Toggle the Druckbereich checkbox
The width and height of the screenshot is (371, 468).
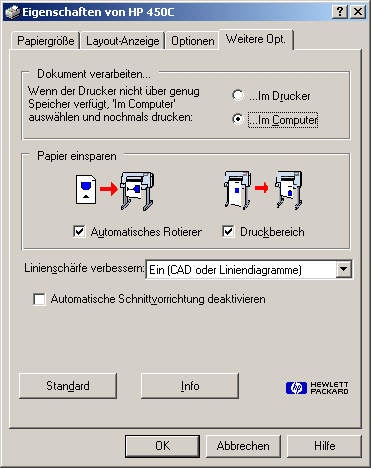point(228,231)
